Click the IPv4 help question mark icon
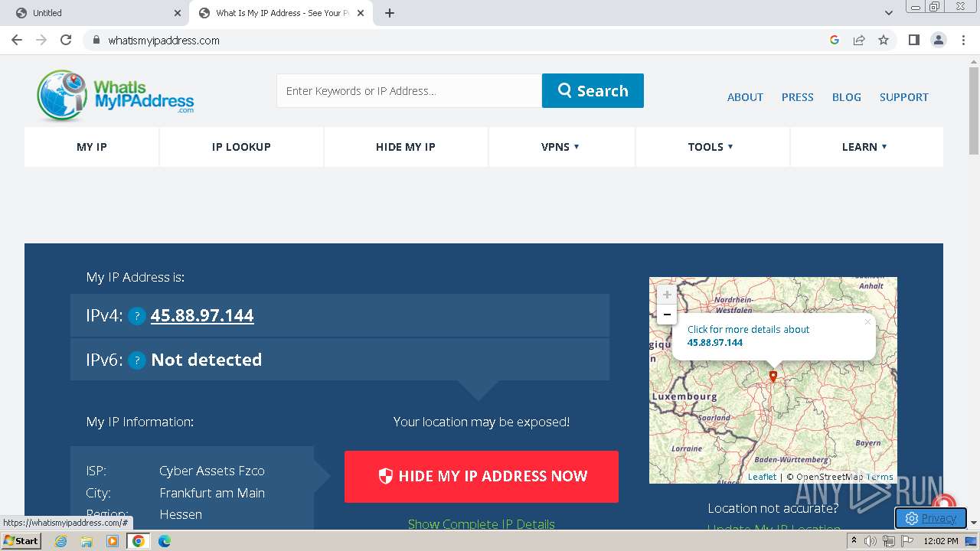 click(x=137, y=316)
